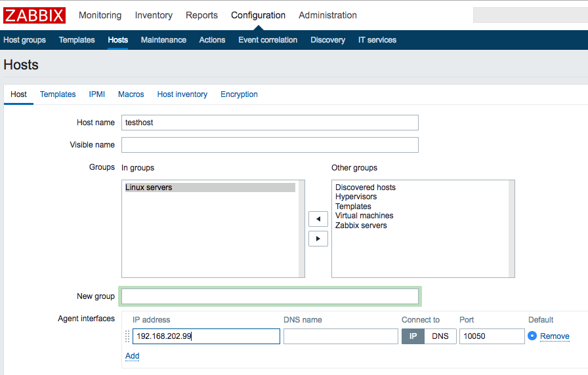Focus the Host name field
Viewport: 588px width, 375px height.
click(270, 123)
